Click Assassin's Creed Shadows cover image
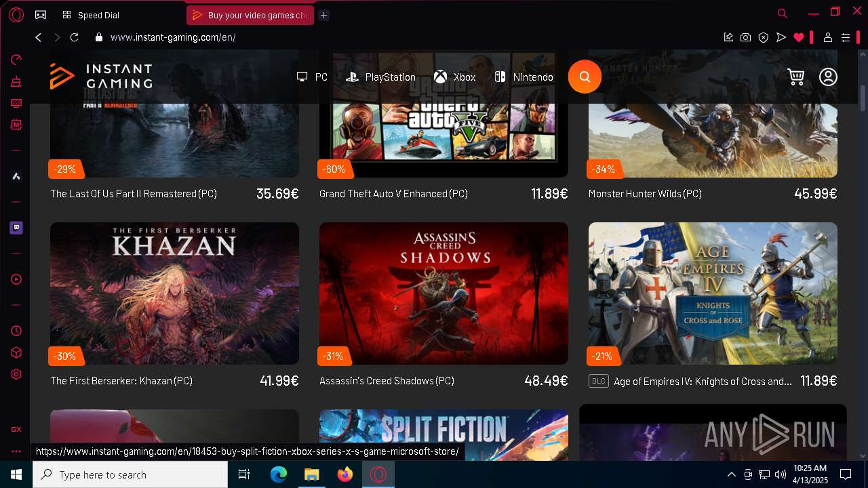 (443, 293)
